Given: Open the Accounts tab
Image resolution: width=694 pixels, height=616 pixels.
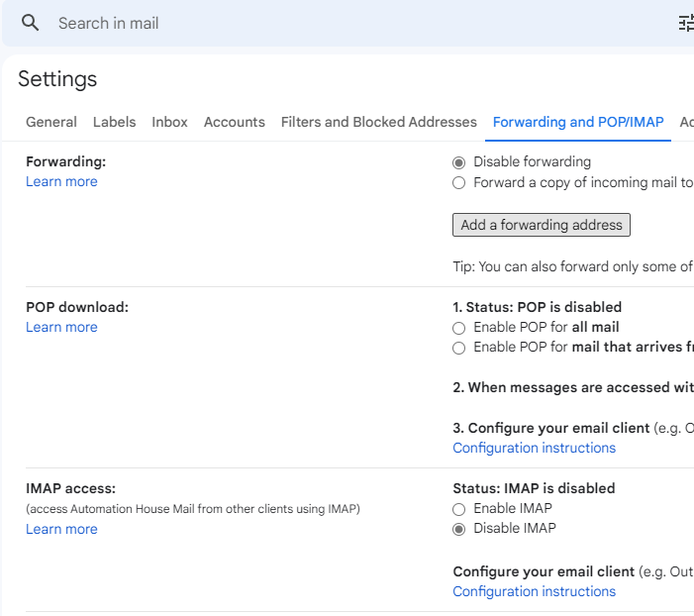Looking at the screenshot, I should click(x=234, y=122).
